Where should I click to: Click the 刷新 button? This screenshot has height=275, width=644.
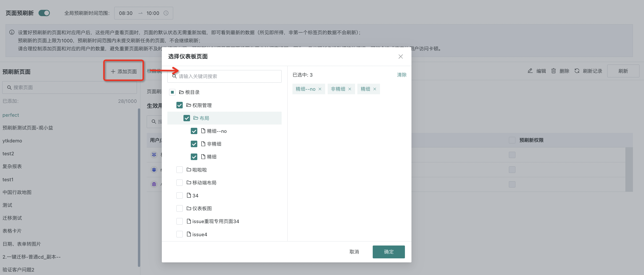tap(623, 71)
